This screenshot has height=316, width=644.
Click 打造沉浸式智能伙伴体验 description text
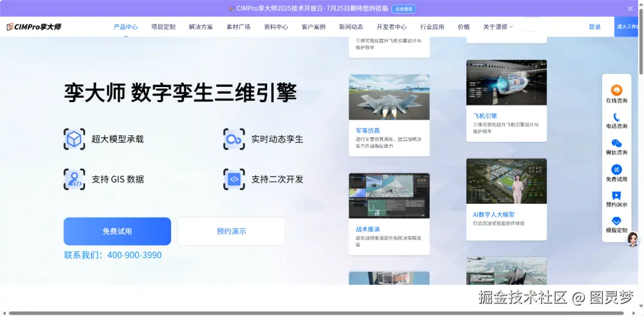[x=499, y=224]
